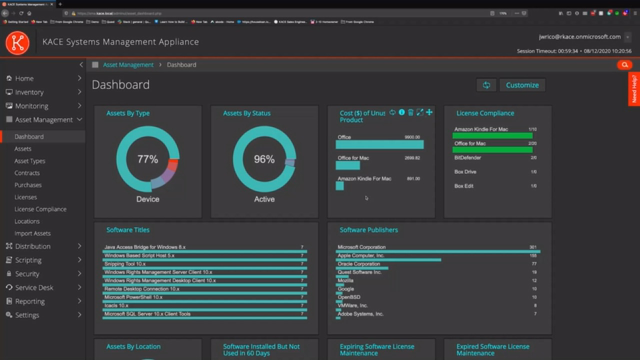Click Java Access Bridge for Windows 8.x row

tap(205, 249)
